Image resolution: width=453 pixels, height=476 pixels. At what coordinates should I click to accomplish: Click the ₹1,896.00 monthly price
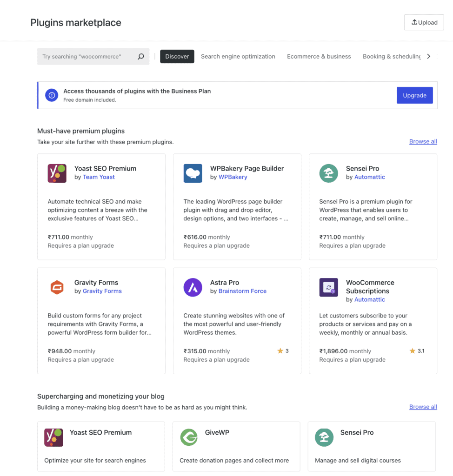tap(345, 351)
